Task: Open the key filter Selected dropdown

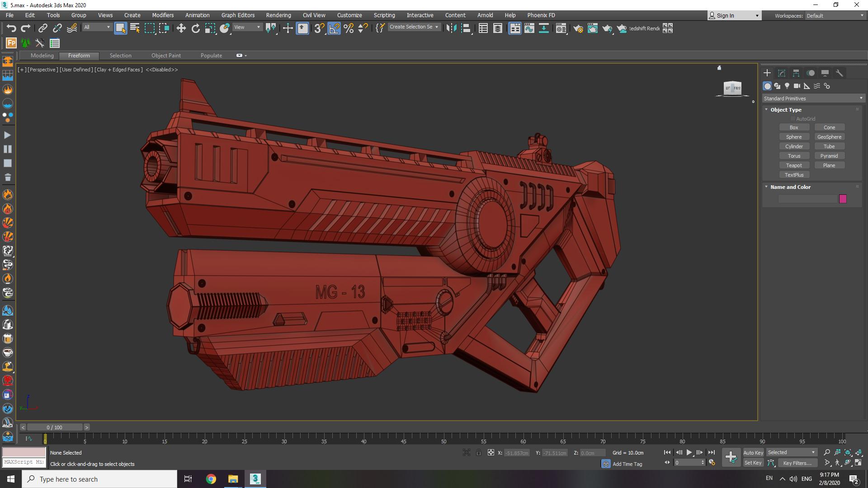Action: tap(791, 452)
